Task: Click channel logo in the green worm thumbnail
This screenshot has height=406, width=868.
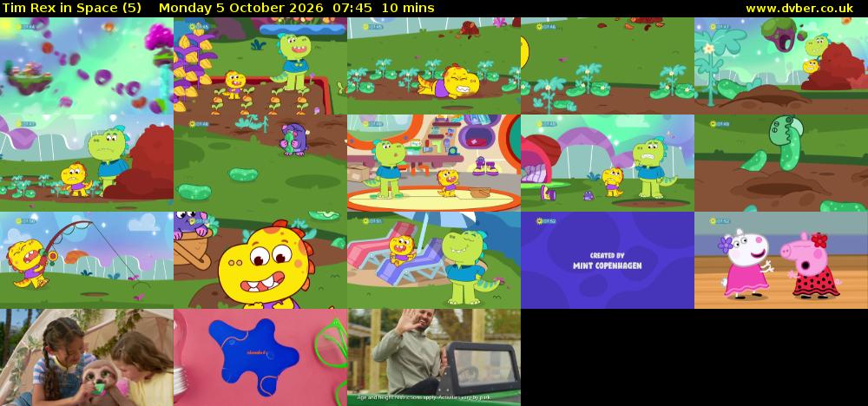Action: coord(719,124)
